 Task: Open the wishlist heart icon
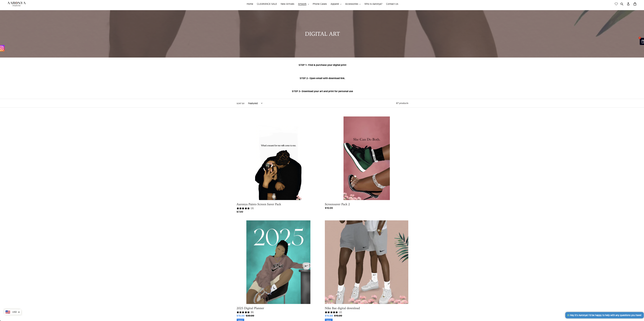616,4
